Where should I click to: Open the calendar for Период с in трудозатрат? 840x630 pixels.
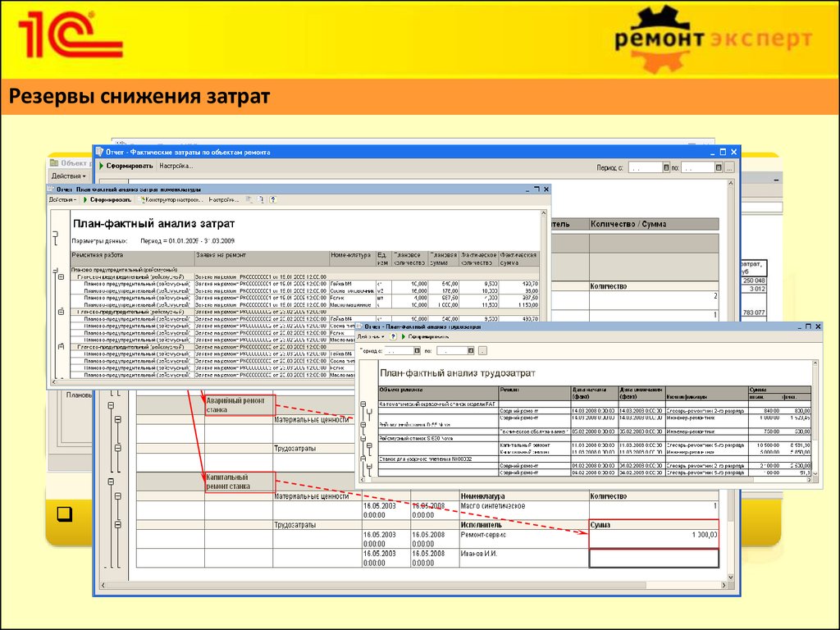click(x=417, y=351)
